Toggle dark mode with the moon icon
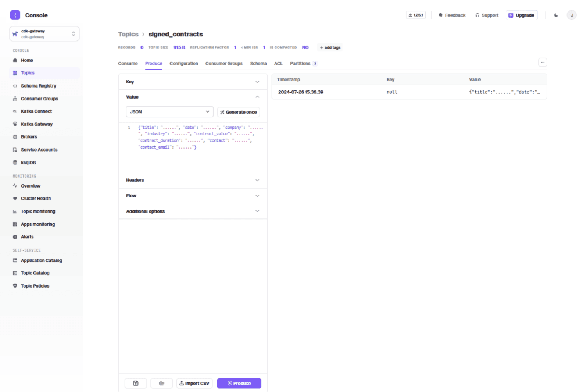The height and width of the screenshot is (392, 583). (x=556, y=15)
